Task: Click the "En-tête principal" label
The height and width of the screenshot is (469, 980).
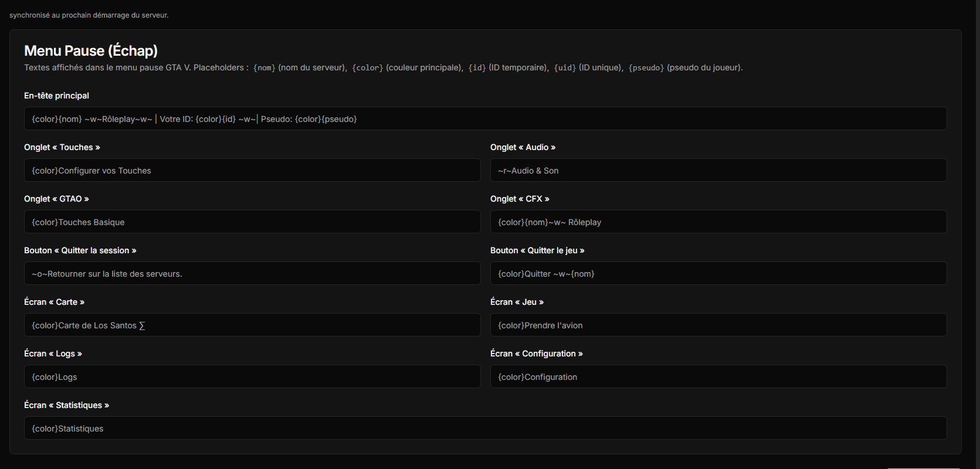Action: tap(56, 96)
